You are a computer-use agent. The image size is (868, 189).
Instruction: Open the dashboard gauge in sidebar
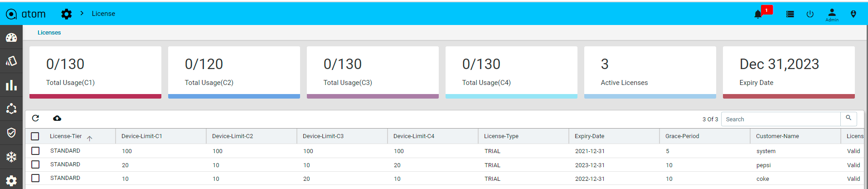point(11,37)
